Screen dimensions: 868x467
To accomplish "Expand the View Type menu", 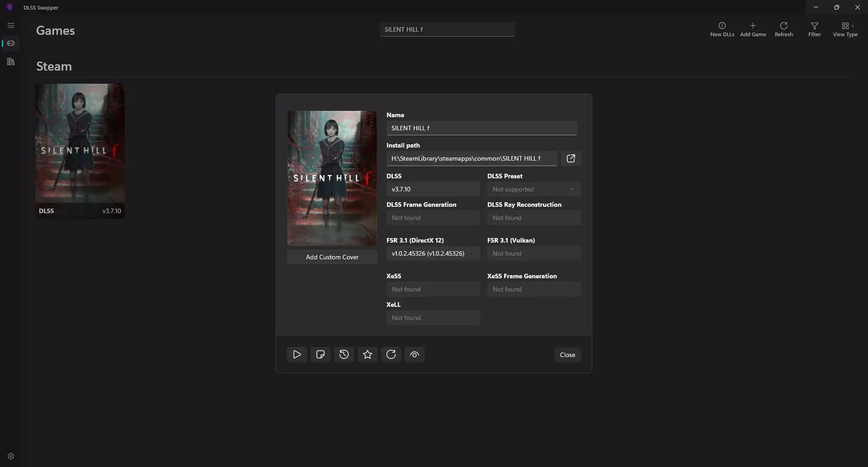I will coord(845,29).
